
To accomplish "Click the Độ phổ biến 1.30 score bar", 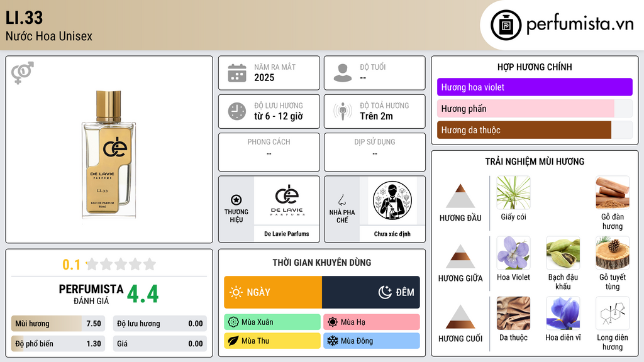I will tap(58, 344).
